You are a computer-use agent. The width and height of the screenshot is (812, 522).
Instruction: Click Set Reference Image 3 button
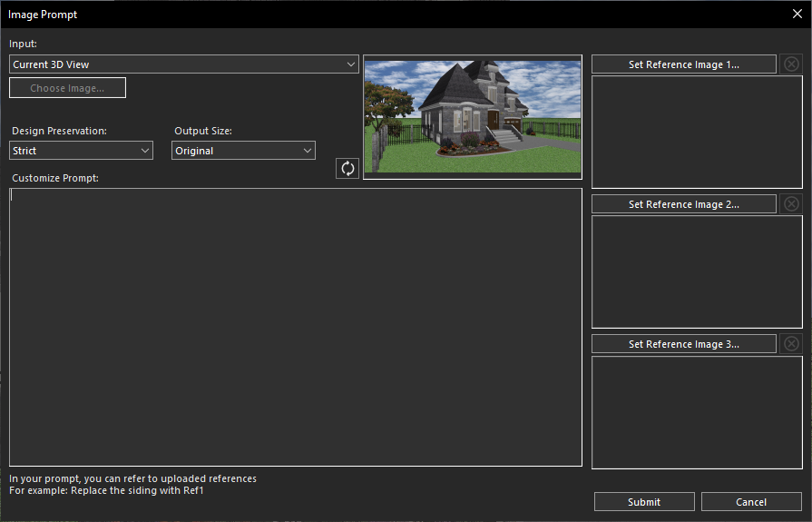(x=683, y=344)
